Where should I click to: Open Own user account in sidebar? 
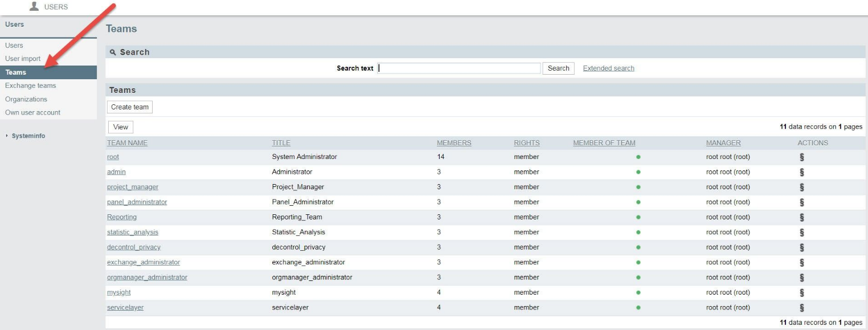[x=32, y=112]
